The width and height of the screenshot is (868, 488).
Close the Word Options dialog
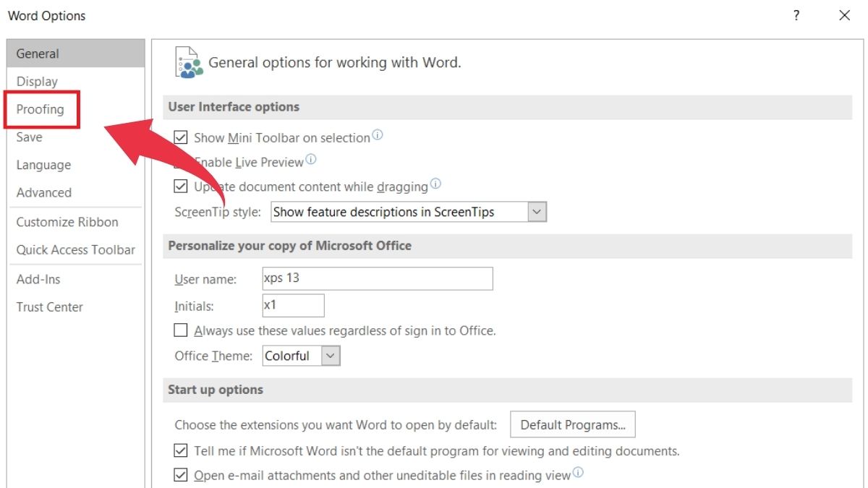844,15
